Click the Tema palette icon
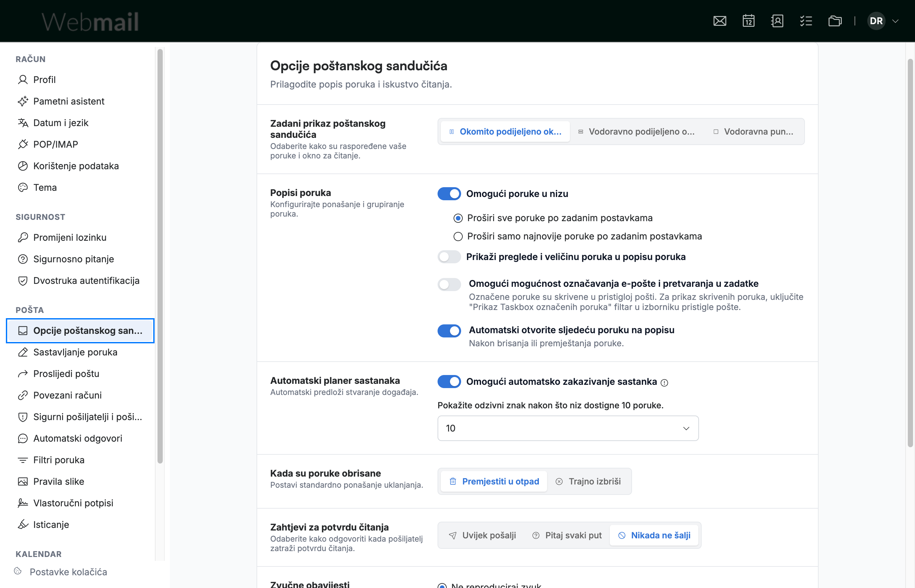The width and height of the screenshot is (915, 588). pos(23,188)
